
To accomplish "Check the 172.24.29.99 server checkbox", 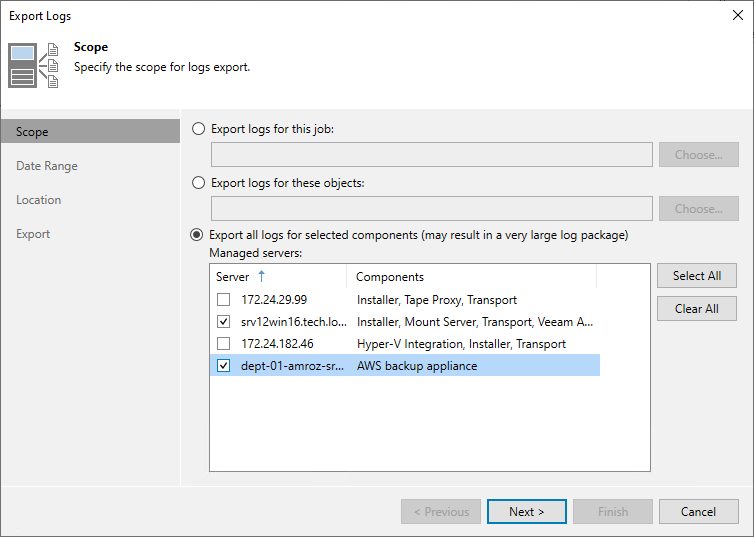I will tap(223, 300).
